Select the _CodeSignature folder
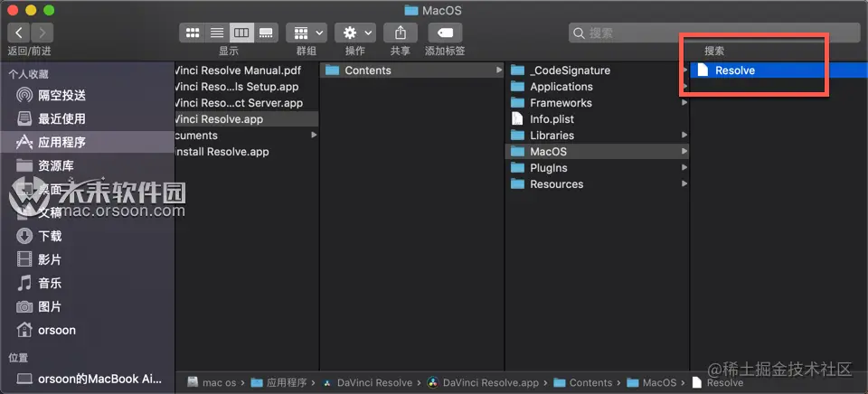This screenshot has width=868, height=394. coord(598,70)
